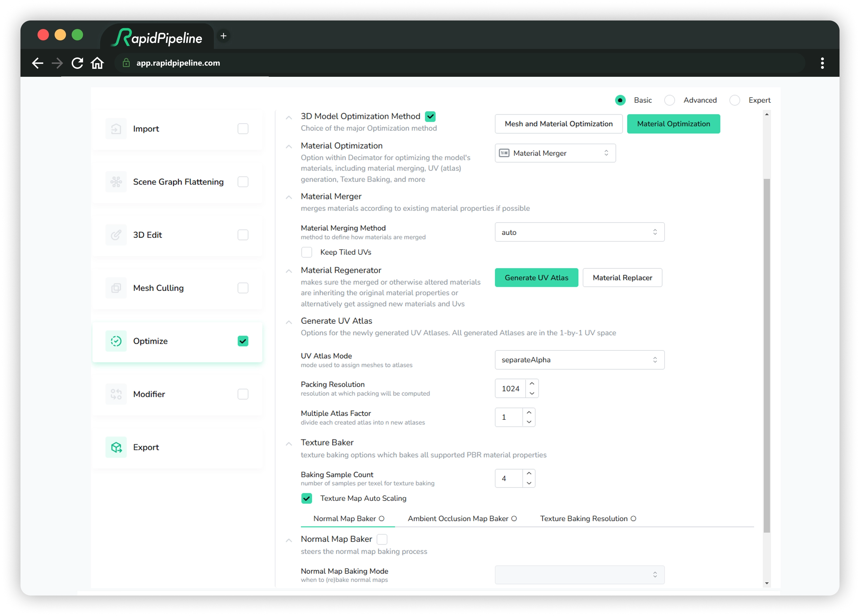Uncheck Texture Map Auto Scaling
This screenshot has height=616, width=860.
pyautogui.click(x=307, y=499)
